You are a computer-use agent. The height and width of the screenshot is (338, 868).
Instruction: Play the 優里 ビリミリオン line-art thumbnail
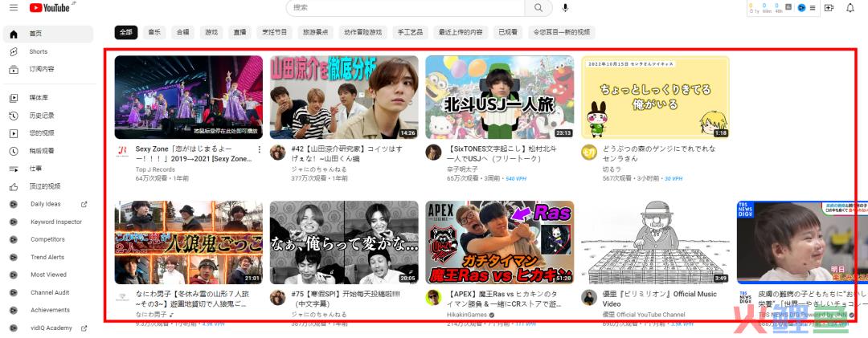[655, 242]
